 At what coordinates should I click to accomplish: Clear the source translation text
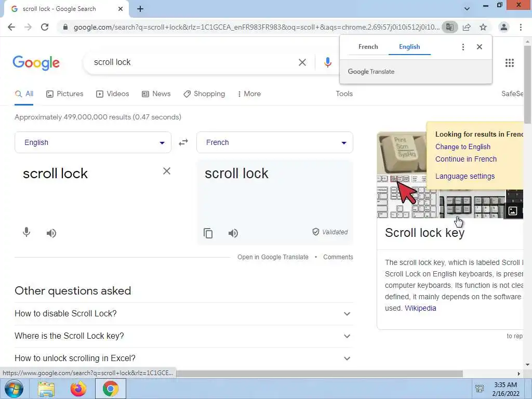167,171
